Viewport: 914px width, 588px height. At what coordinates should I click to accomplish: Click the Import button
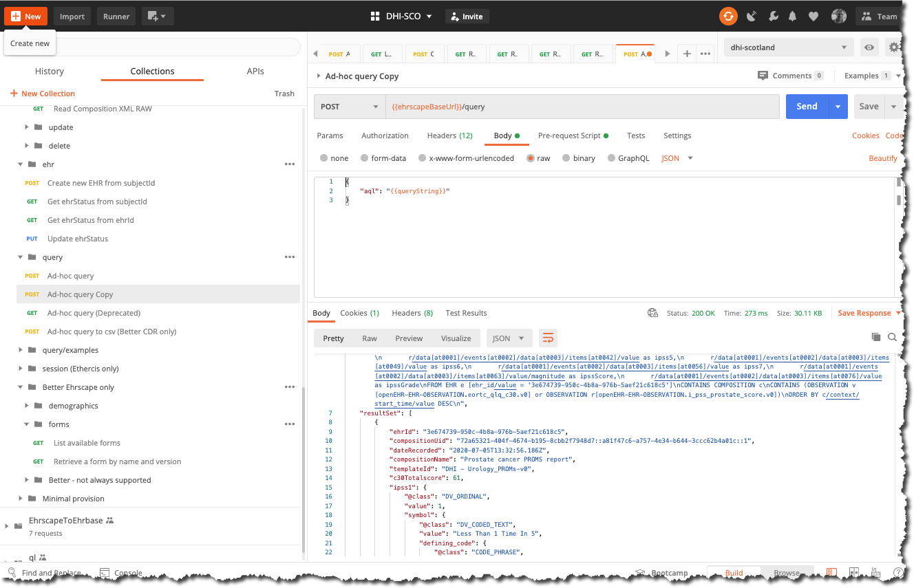tap(72, 17)
